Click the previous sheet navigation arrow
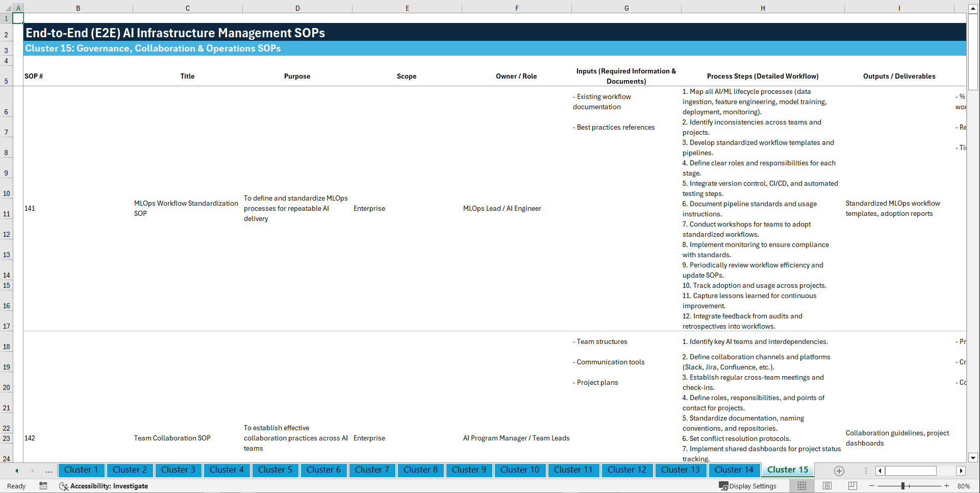This screenshot has width=980, height=493. [16, 471]
